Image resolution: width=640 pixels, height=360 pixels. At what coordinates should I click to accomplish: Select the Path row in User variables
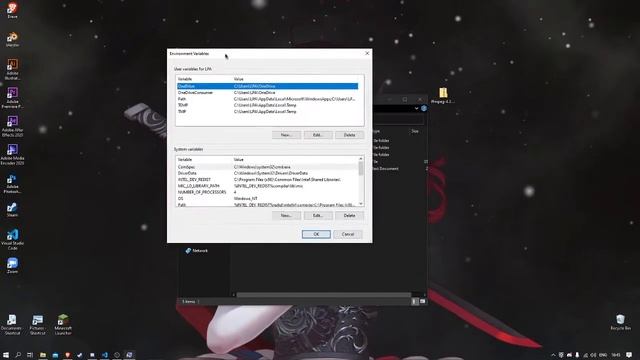pos(267,99)
